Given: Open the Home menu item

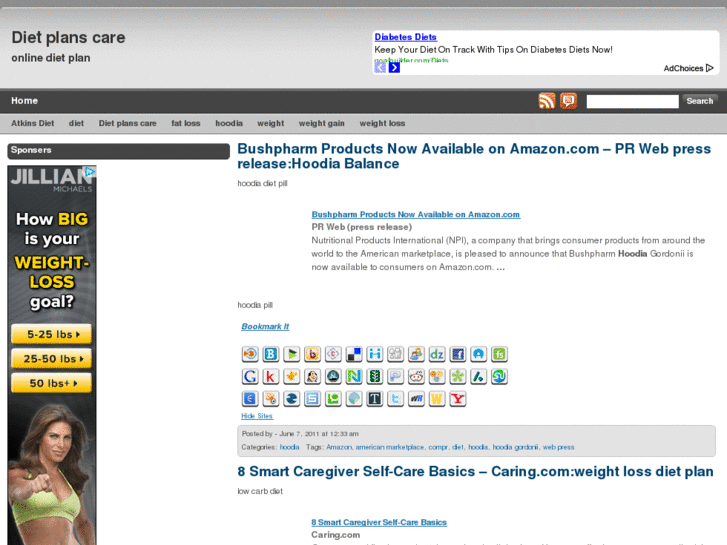Looking at the screenshot, I should tap(25, 101).
